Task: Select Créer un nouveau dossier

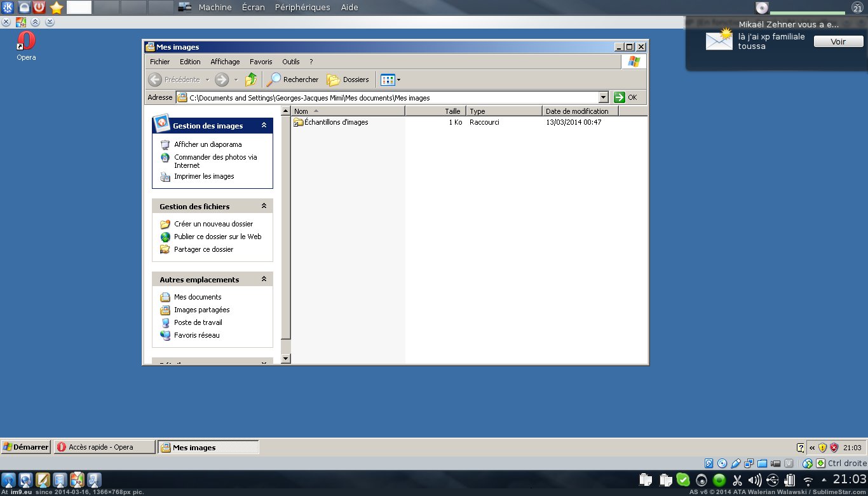Action: [213, 224]
